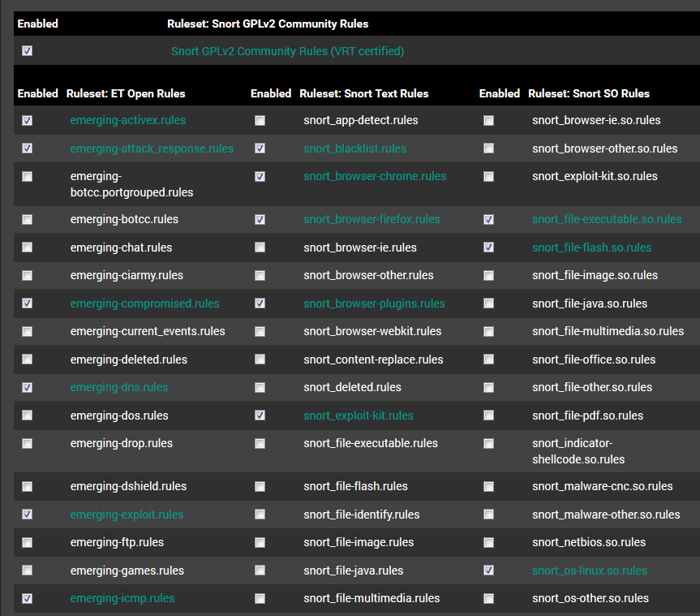Screen dimensions: 700x616
Task: Enable snort_file-identify.rules checkbox
Action: (x=260, y=515)
